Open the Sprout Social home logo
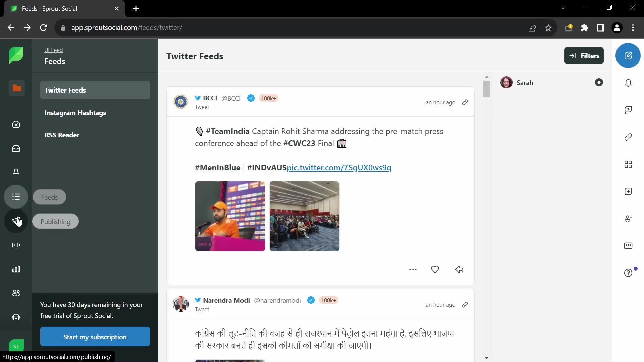The width and height of the screenshot is (644, 362). coord(16,55)
